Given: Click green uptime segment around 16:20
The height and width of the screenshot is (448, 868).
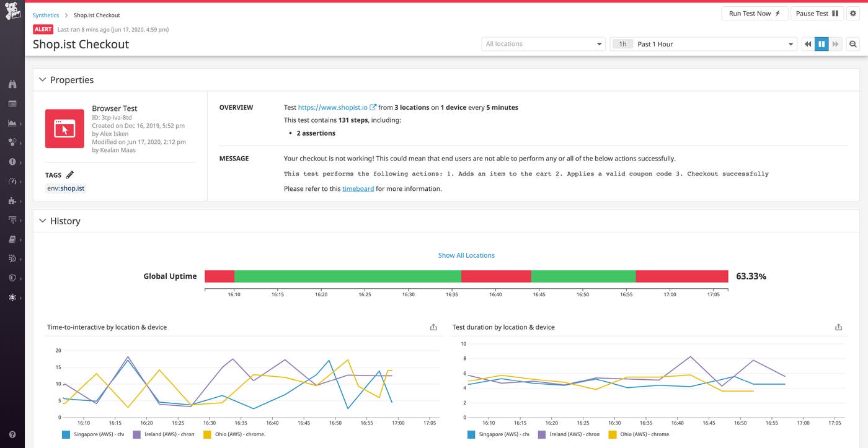Looking at the screenshot, I should coord(348,276).
